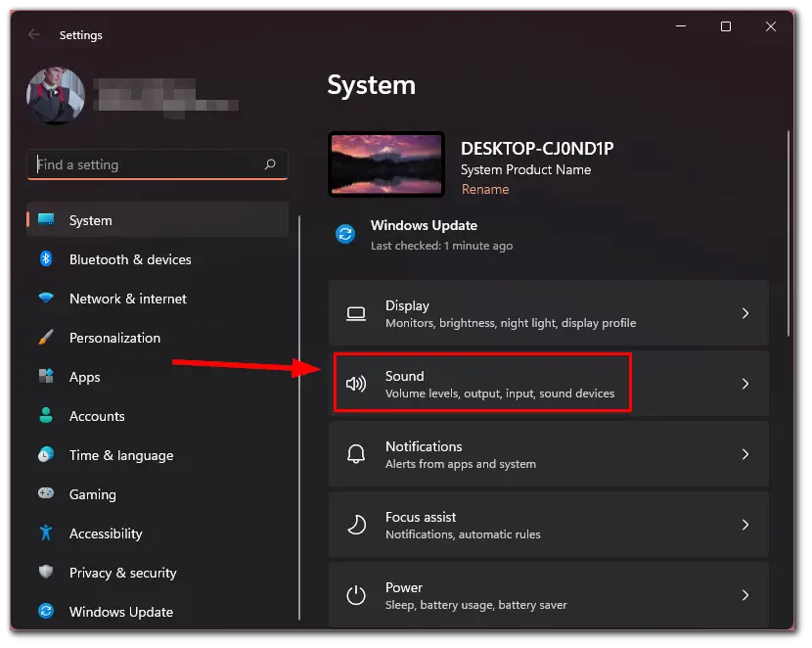The width and height of the screenshot is (812, 648).
Task: Expand the Sound settings chevron
Action: point(745,384)
